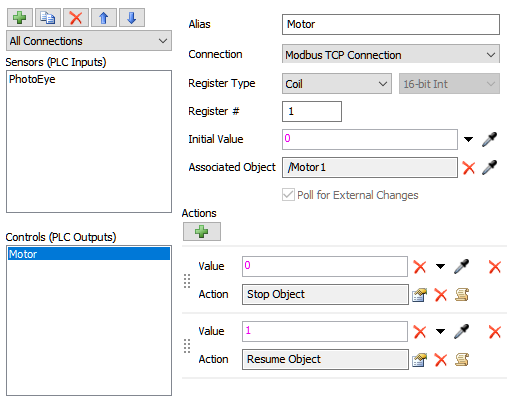Toggle Poll for External Changes checkbox

pyautogui.click(x=288, y=195)
